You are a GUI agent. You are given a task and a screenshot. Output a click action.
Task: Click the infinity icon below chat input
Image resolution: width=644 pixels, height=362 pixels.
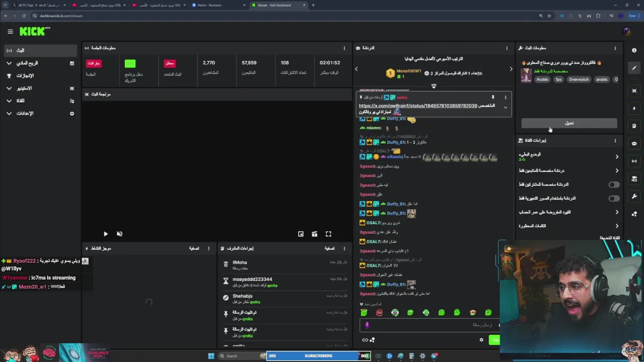coord(365,340)
